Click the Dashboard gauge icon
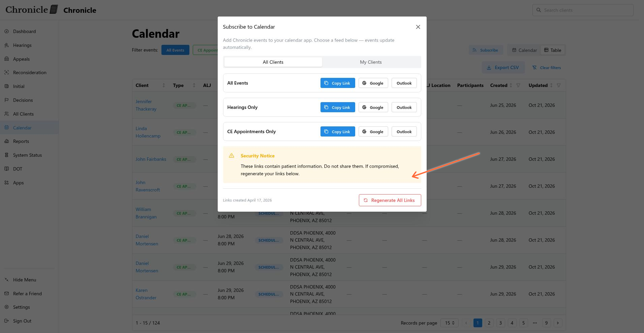Viewport: 644px width, 333px height. coord(6,31)
